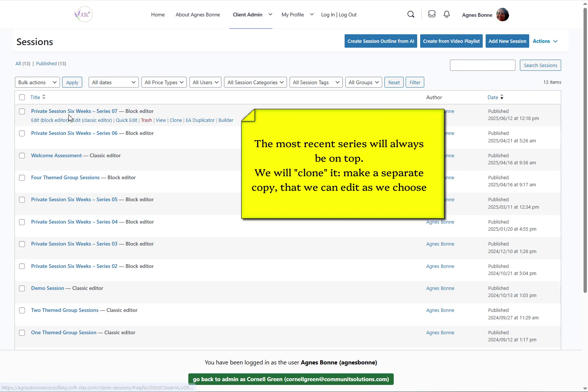
Task: Check the box for Series 07 session
Action: (22, 111)
